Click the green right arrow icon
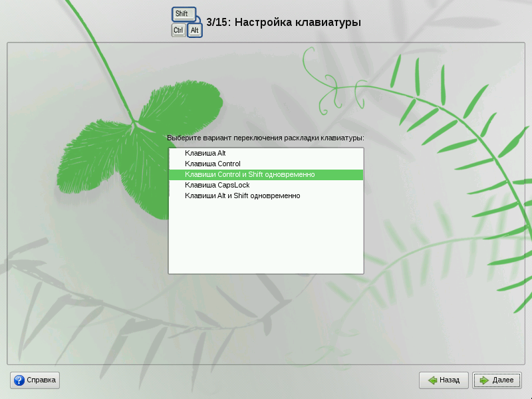The width and height of the screenshot is (532, 399). pyautogui.click(x=483, y=380)
